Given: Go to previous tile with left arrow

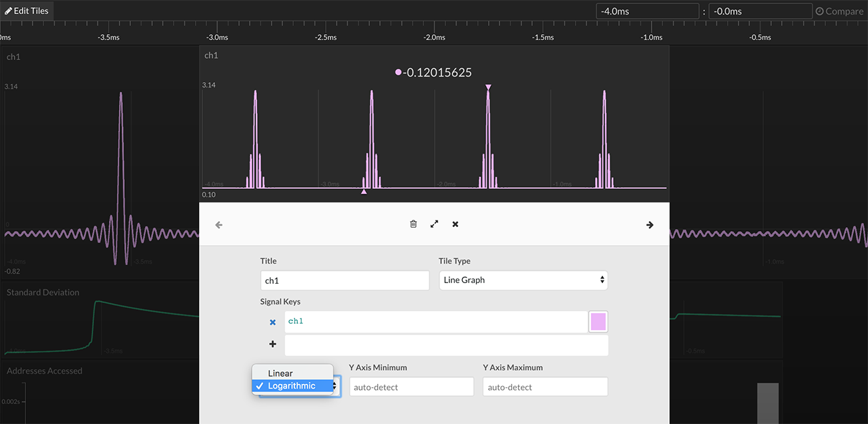Looking at the screenshot, I should click(x=219, y=225).
